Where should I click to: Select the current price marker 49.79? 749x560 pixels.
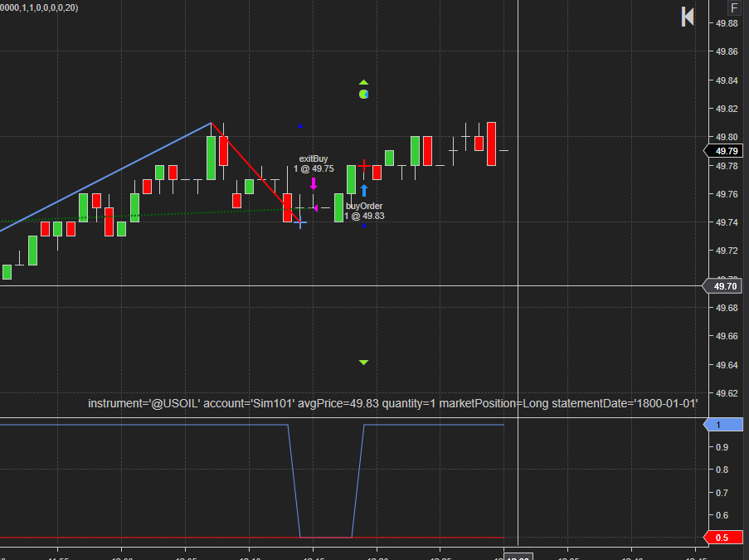point(723,151)
